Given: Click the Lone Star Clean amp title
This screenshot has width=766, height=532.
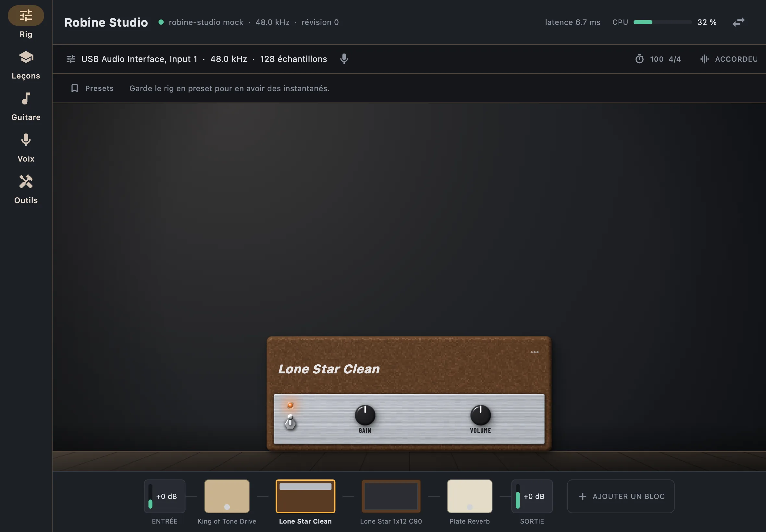Looking at the screenshot, I should [x=329, y=369].
